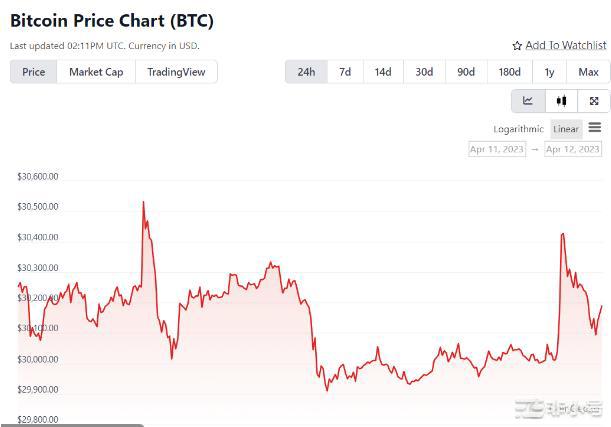Choose the 180d range
The height and width of the screenshot is (427, 611).
coord(509,72)
